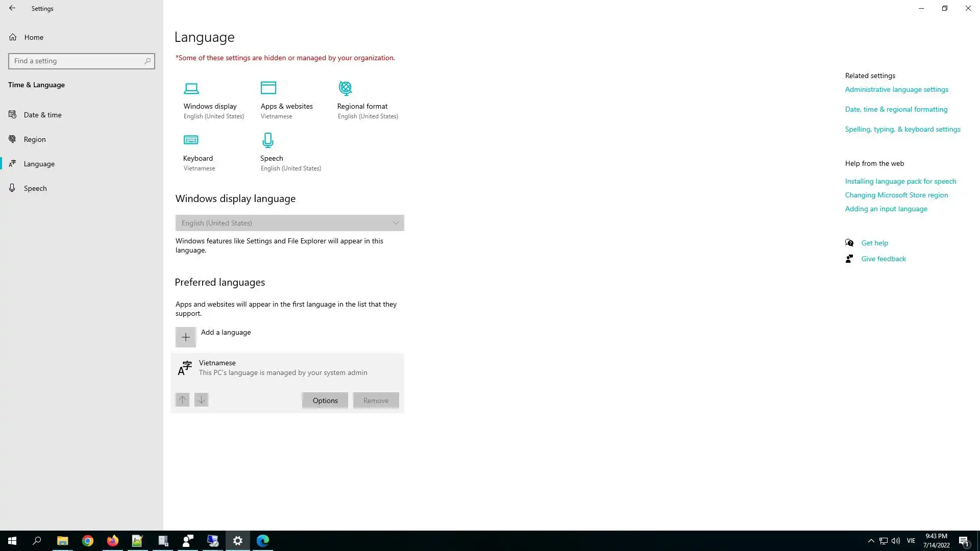Open Date & time settings page

click(x=43, y=115)
